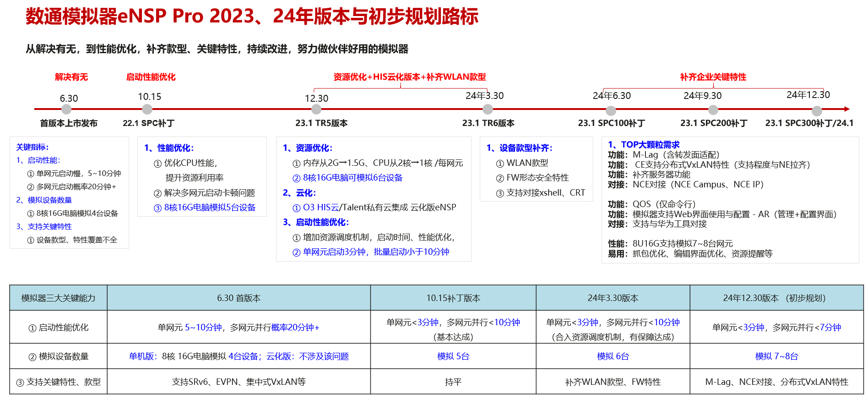This screenshot has height=405, width=868.
Task: Click the text 23.1 SPC100补丁
Action: (x=612, y=123)
